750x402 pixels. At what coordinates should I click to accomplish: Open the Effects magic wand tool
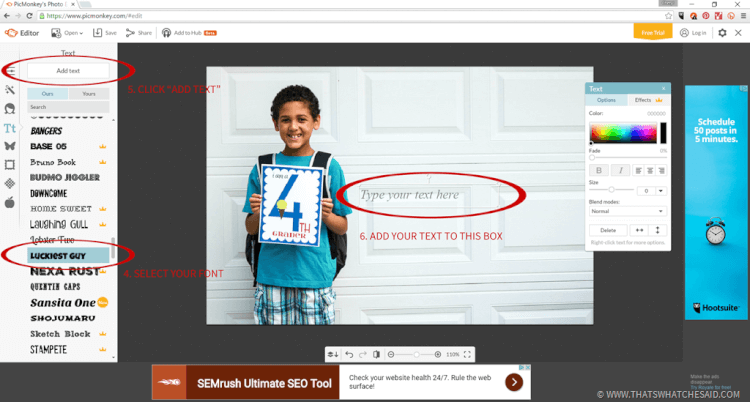tap(10, 89)
